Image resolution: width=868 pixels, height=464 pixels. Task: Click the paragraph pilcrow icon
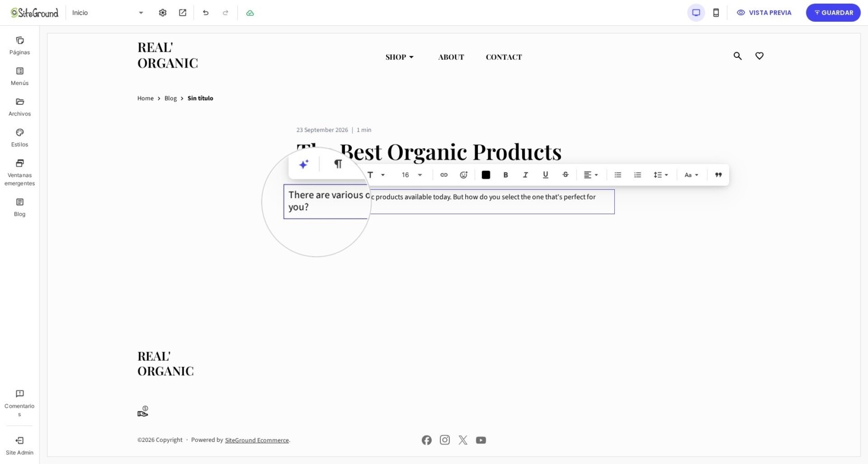338,164
